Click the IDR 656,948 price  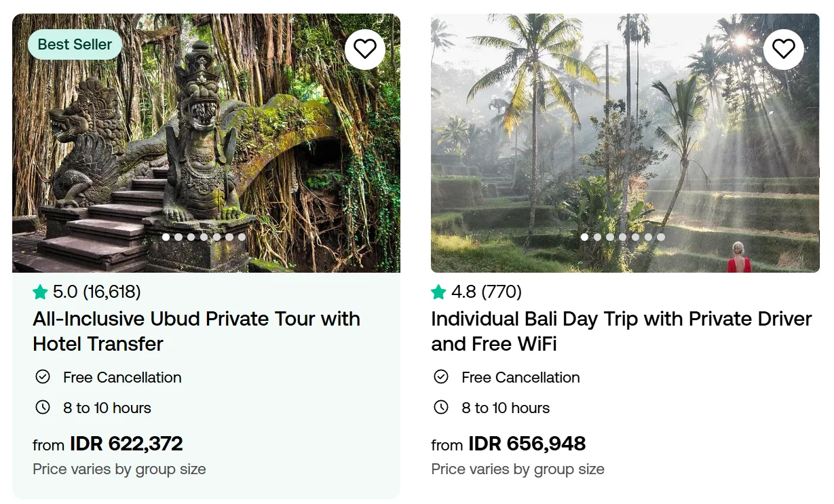[527, 444]
